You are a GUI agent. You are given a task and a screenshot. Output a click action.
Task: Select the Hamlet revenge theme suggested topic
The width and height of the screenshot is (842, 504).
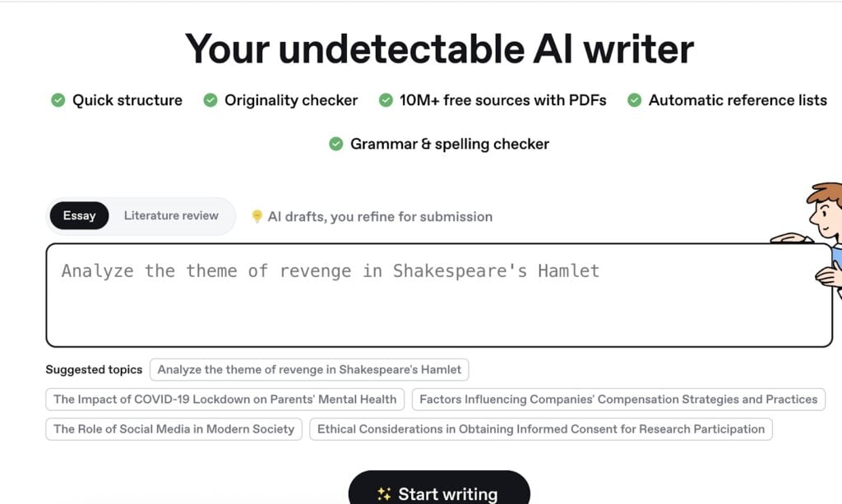[309, 369]
